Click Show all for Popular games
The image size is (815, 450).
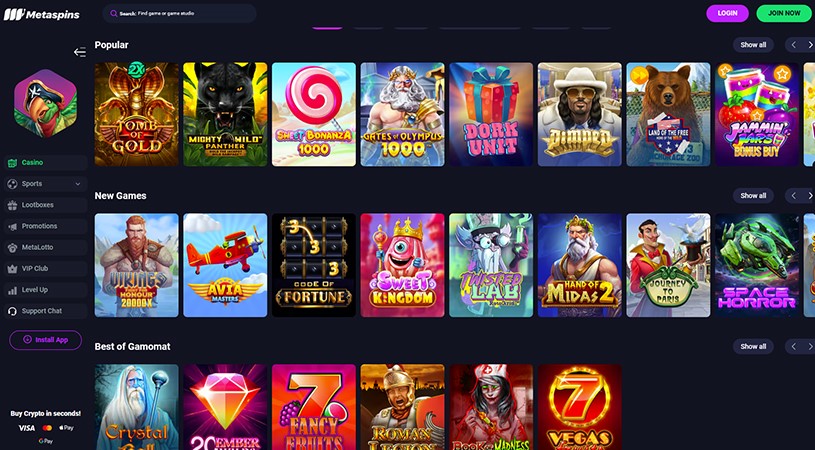(x=753, y=45)
